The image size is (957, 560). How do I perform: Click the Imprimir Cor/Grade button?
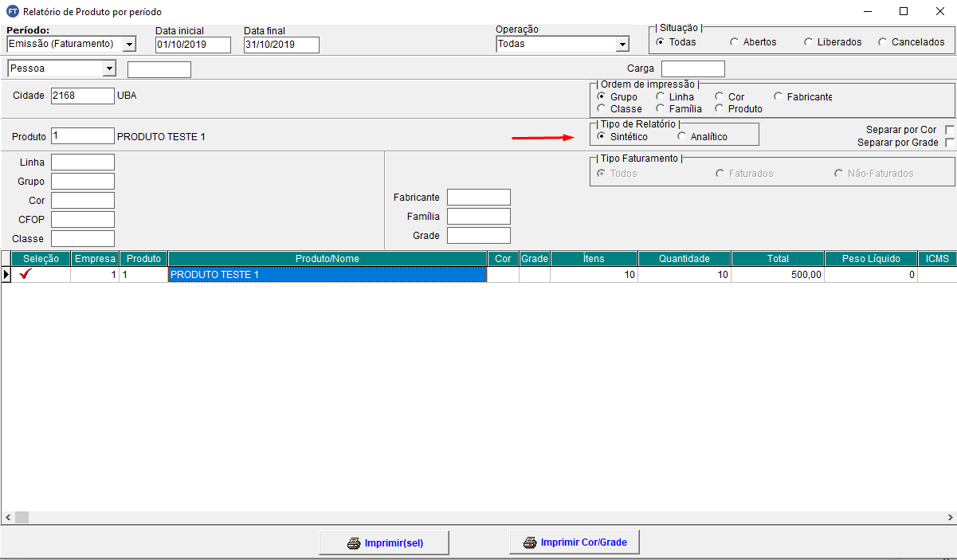click(x=574, y=542)
